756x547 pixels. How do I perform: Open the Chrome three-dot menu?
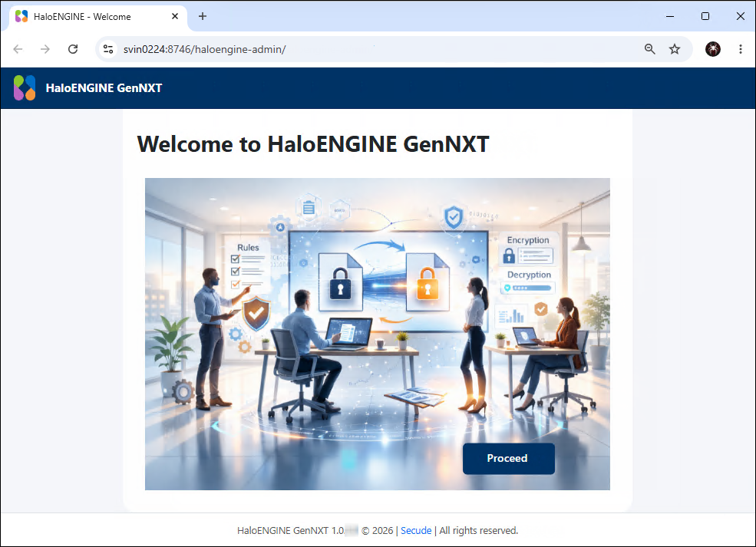coord(741,49)
